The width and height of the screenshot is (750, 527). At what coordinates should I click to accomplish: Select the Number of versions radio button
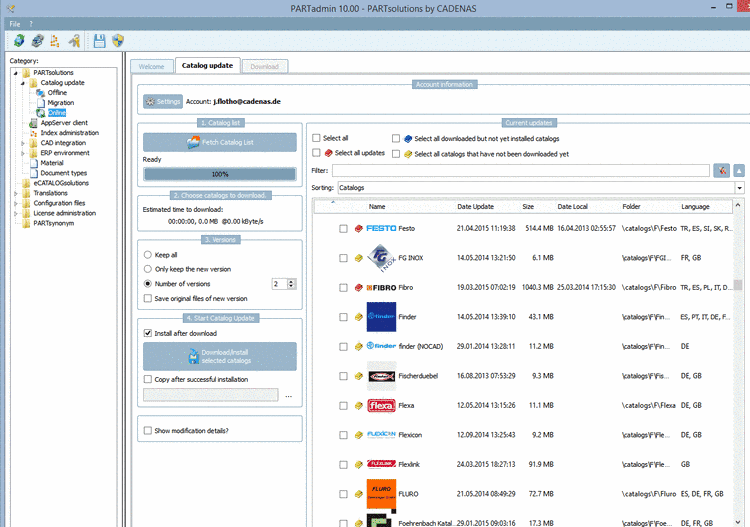click(x=148, y=284)
